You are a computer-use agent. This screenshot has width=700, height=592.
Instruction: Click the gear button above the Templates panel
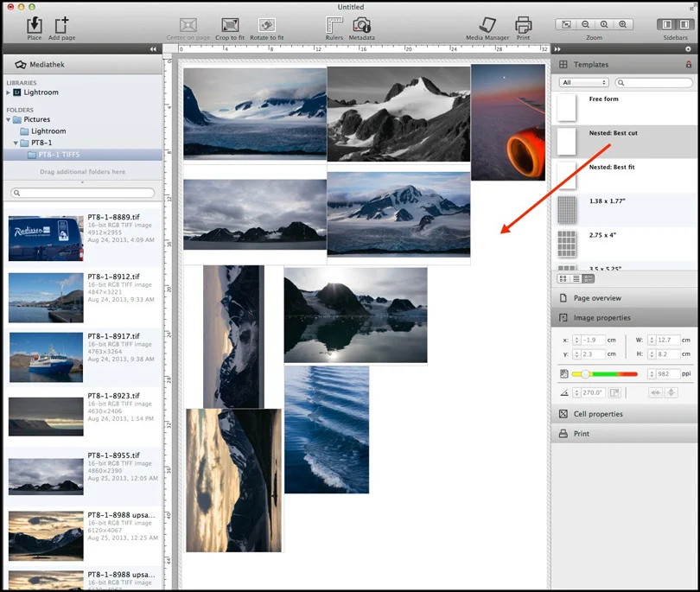(688, 49)
